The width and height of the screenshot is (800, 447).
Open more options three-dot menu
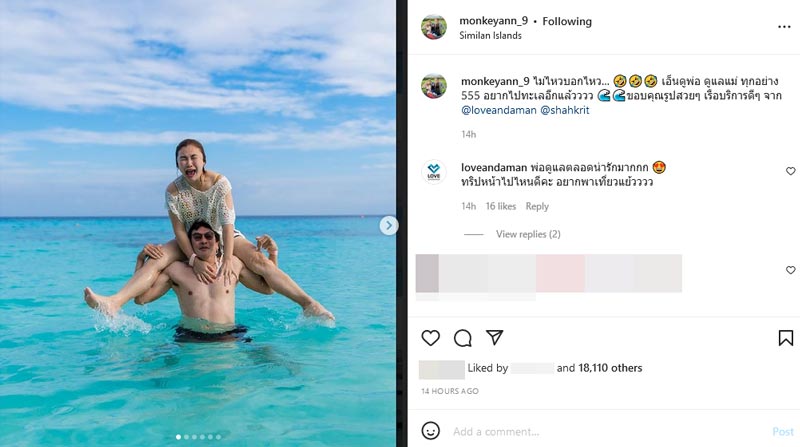pyautogui.click(x=783, y=27)
